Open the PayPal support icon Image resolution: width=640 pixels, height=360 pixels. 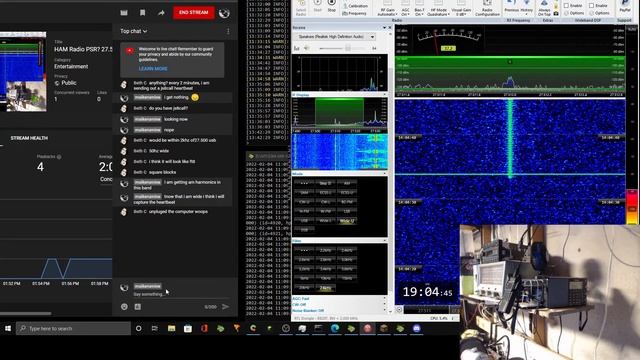tap(624, 6)
